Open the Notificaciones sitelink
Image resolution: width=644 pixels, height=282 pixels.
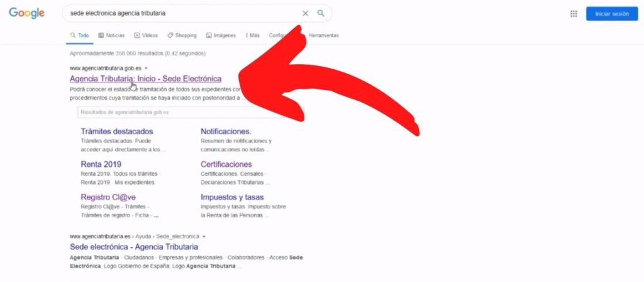coord(226,132)
